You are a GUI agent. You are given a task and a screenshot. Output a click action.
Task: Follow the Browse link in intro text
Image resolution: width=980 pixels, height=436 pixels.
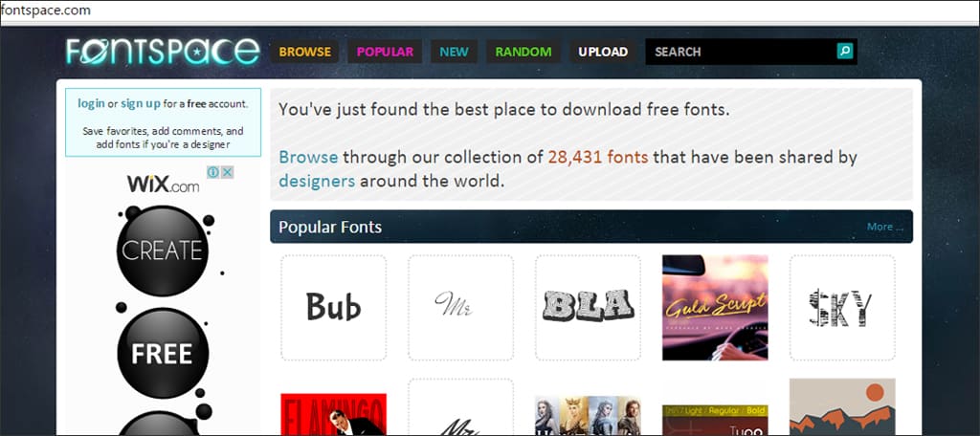coord(308,157)
